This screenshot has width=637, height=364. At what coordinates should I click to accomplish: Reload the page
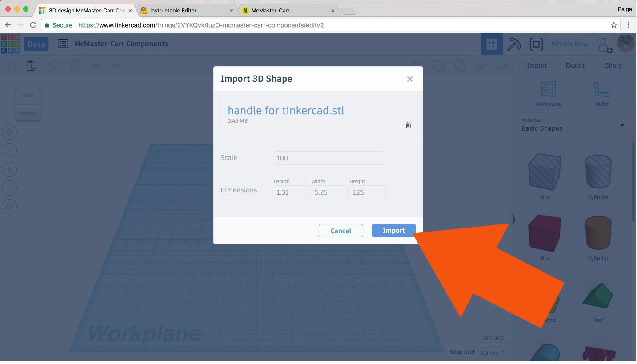pos(33,25)
